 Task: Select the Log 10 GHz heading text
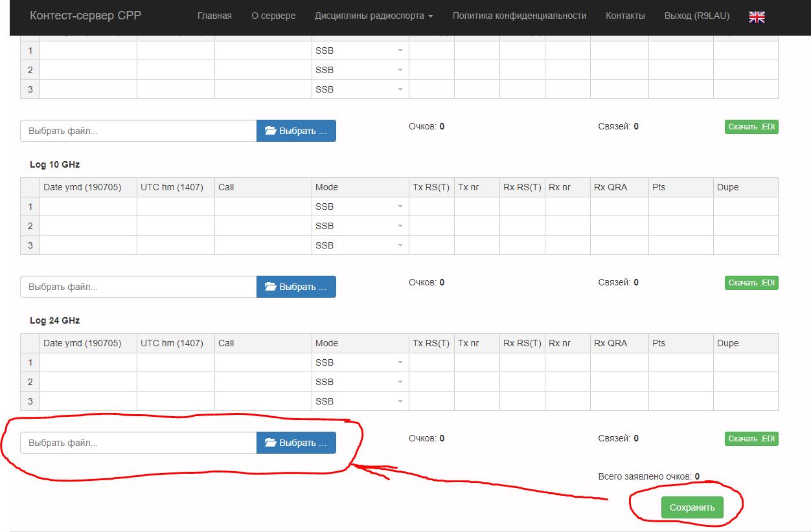tap(55, 164)
